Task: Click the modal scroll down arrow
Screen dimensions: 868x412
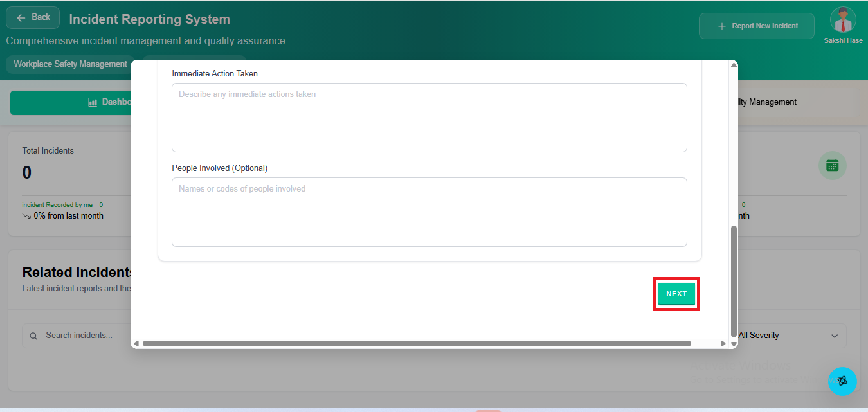Action: [734, 344]
